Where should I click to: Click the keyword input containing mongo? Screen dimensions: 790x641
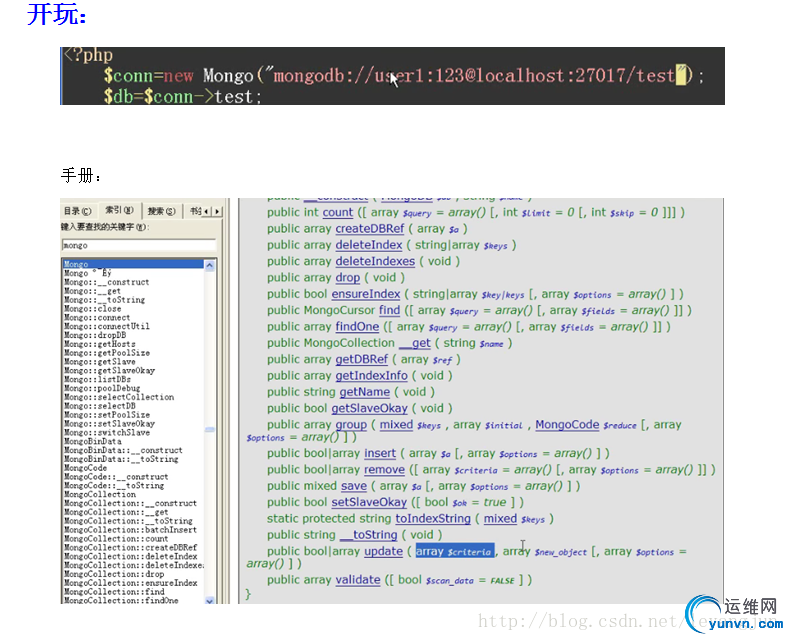tap(139, 245)
